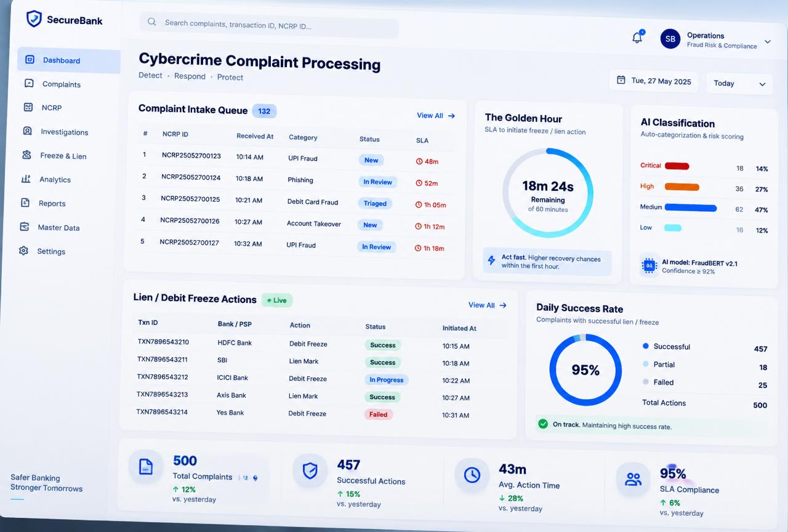
Task: Open the Dashboard menu item
Action: (69, 60)
